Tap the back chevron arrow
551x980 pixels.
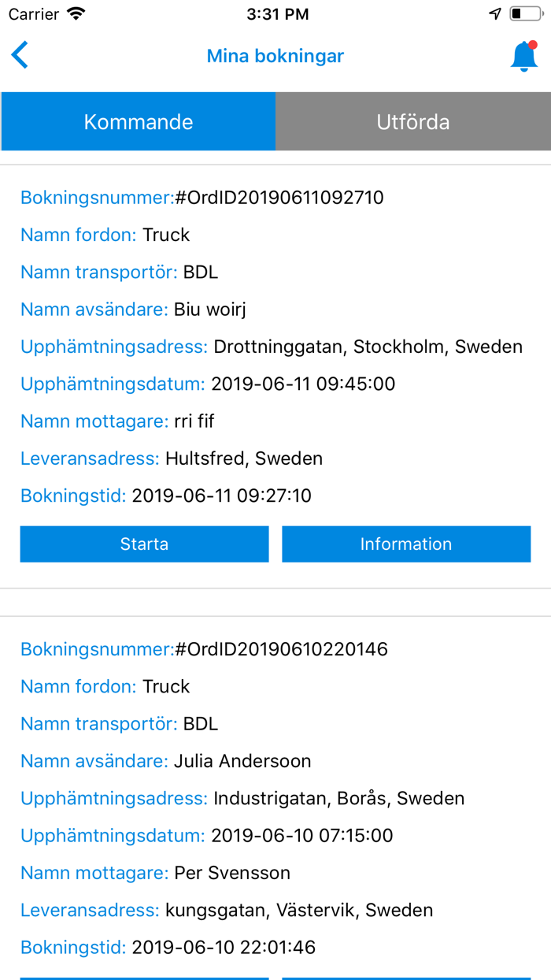(20, 56)
